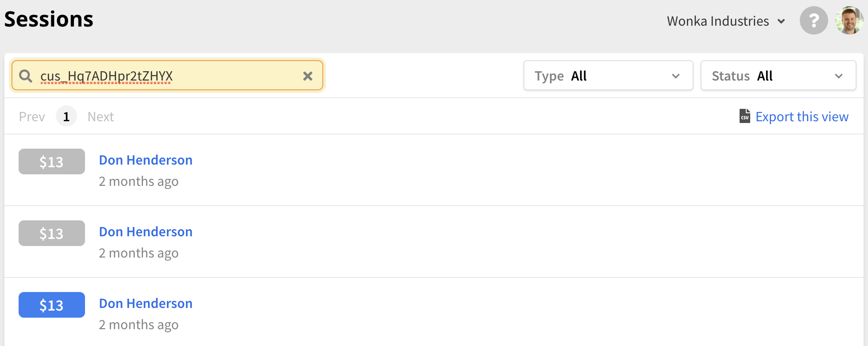
Task: Click the search magnifier icon
Action: pyautogui.click(x=26, y=76)
